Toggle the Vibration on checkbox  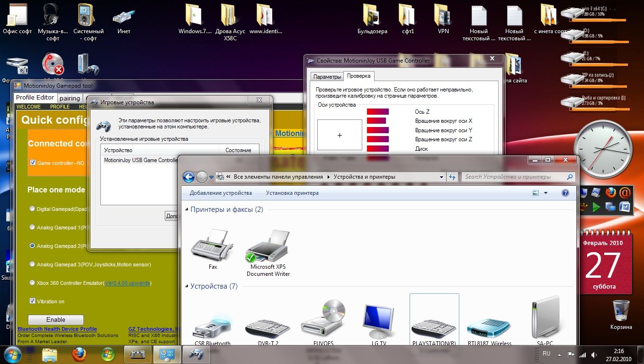(x=33, y=301)
